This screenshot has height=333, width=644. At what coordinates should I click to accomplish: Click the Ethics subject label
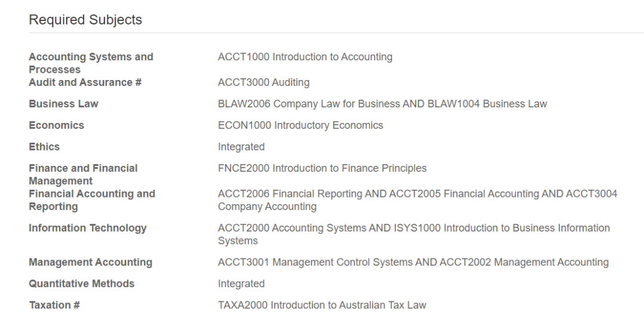coord(44,147)
